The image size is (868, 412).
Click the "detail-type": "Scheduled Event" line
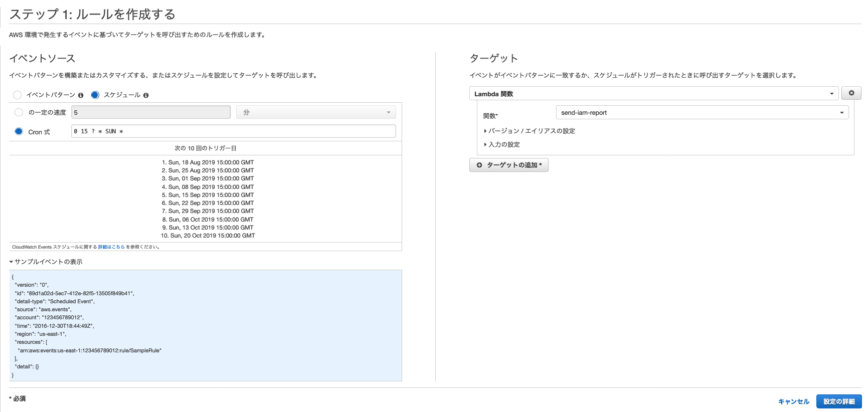[55, 301]
